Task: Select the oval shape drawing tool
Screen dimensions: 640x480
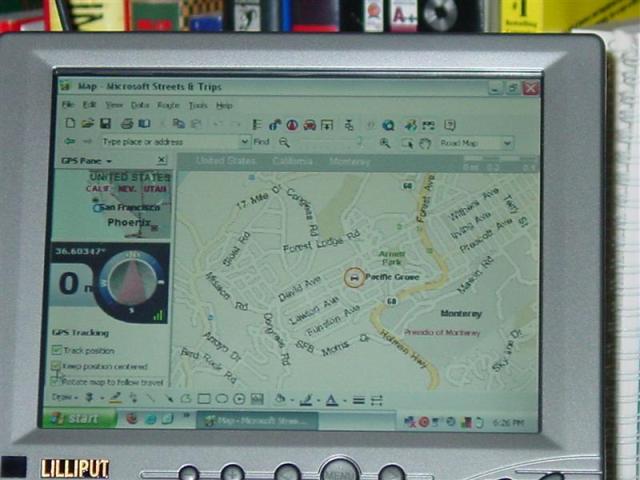Action: (x=222, y=399)
